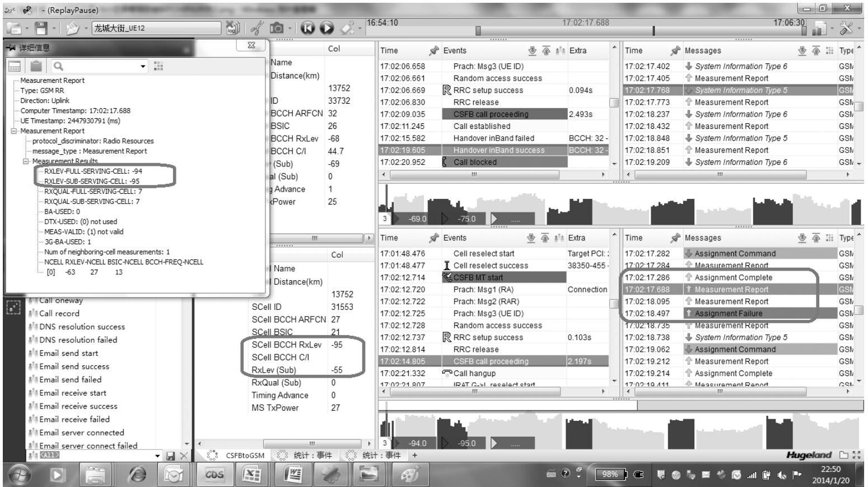Select the Handover inBand failed event

tap(493, 138)
